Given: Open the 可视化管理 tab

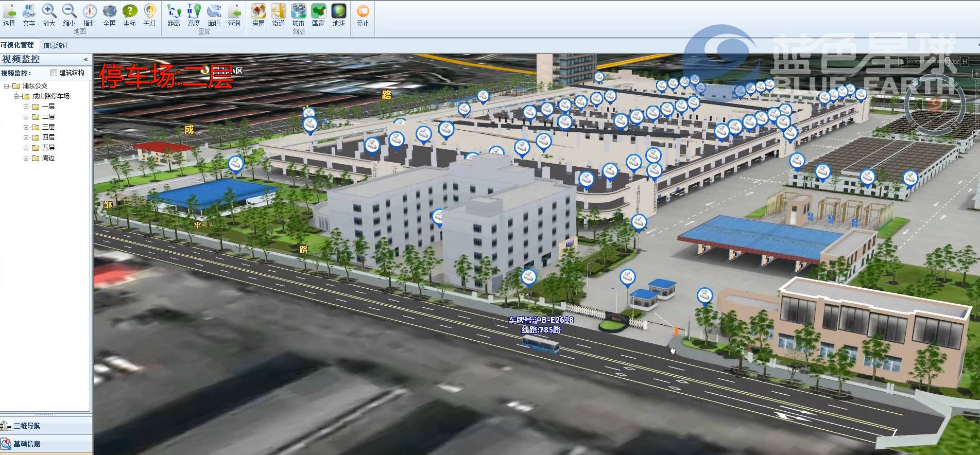Looking at the screenshot, I should (x=18, y=45).
